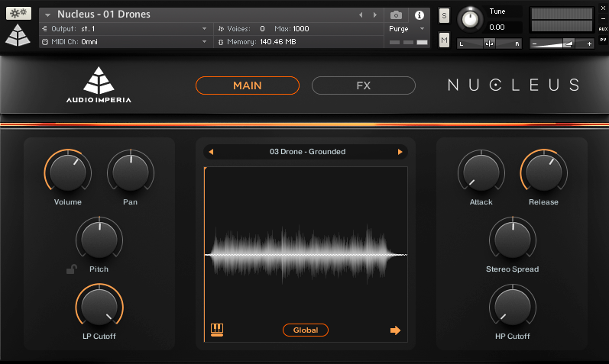Click the Global button
Screen dimensions: 609x364
306,330
